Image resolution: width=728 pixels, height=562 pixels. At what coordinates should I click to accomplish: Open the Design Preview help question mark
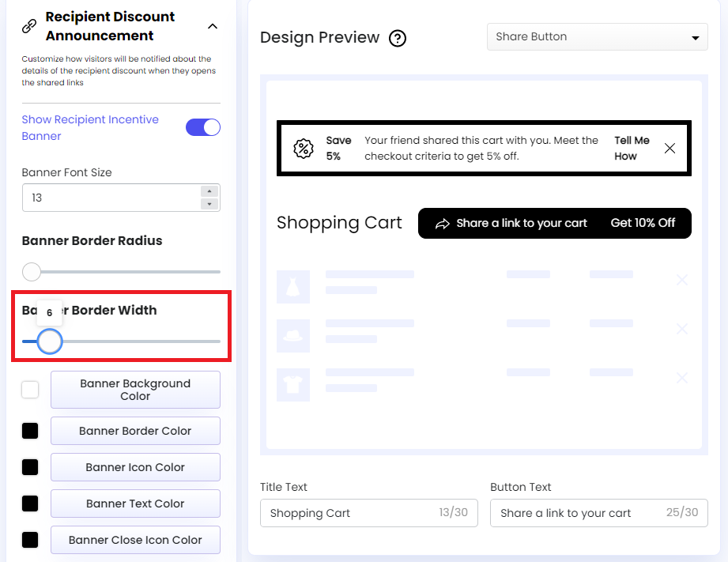coord(398,38)
